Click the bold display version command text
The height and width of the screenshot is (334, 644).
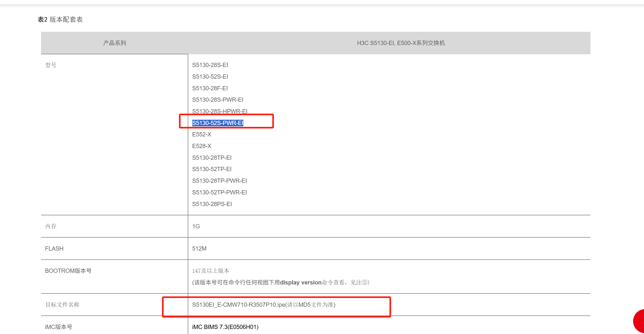pos(300,282)
